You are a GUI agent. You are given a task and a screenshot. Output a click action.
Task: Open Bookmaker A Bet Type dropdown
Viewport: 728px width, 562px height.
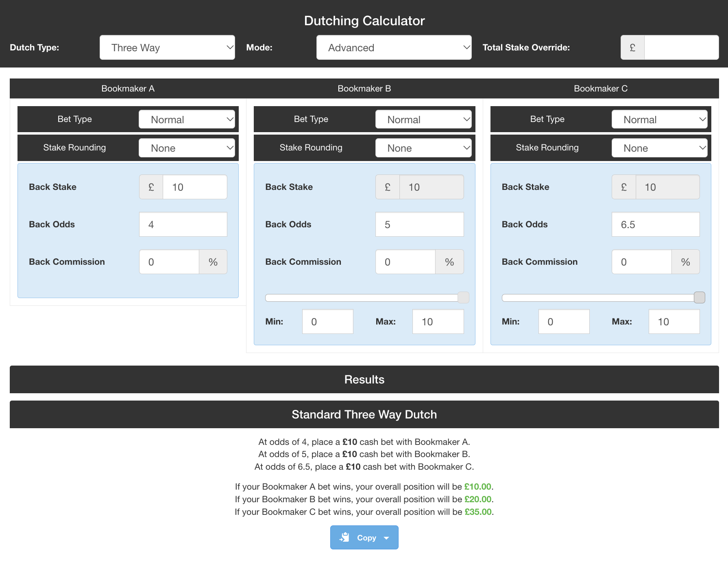click(x=187, y=120)
